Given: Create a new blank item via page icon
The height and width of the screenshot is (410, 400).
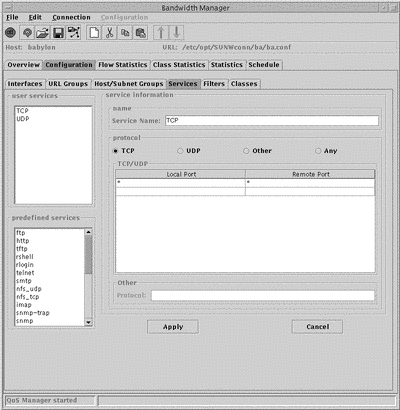Looking at the screenshot, I should click(94, 33).
